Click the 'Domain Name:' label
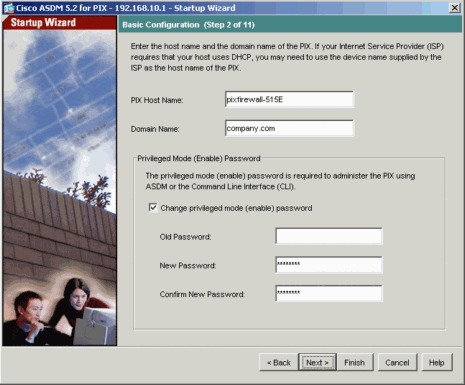The width and height of the screenshot is (465, 385). 155,129
